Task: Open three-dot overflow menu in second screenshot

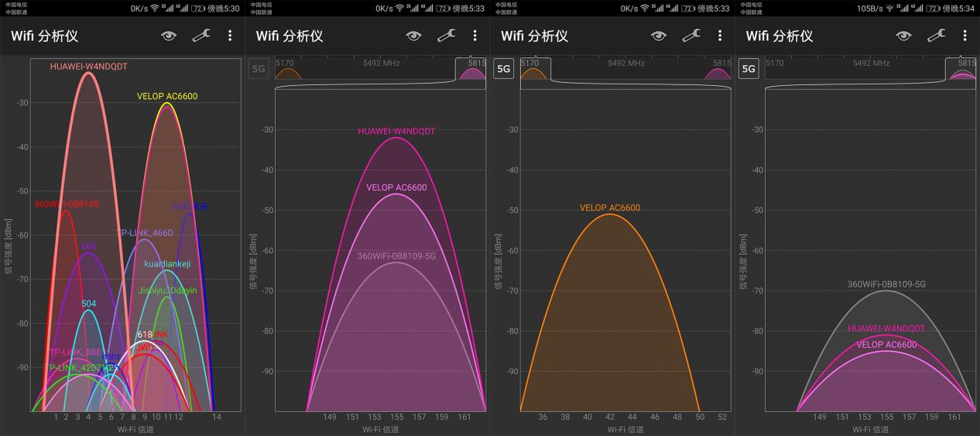Action: pos(475,36)
